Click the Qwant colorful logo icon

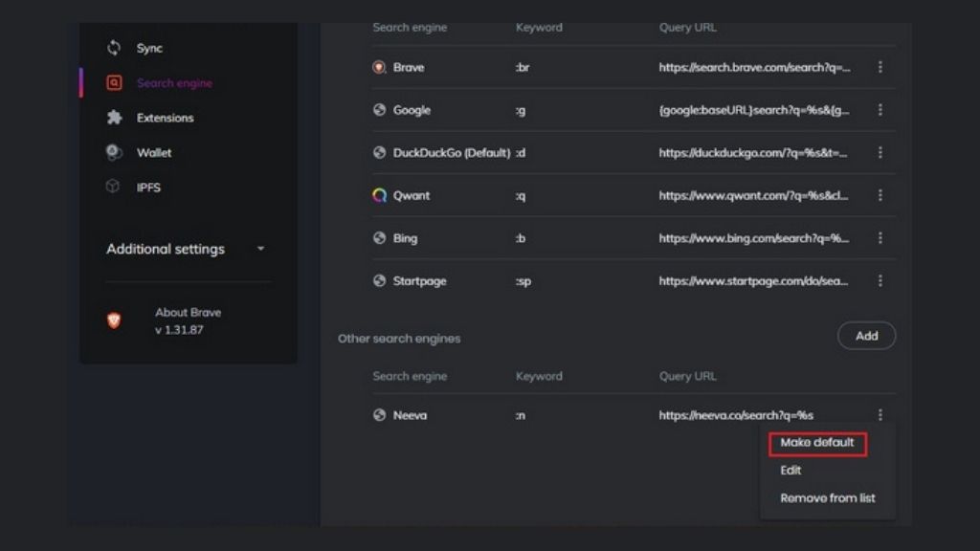(379, 195)
